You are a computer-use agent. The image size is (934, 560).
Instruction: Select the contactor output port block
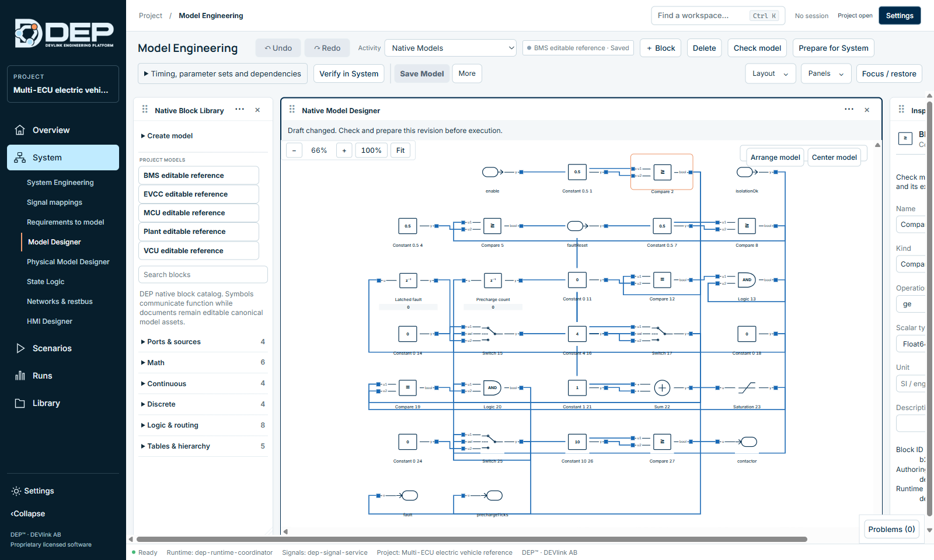point(748,442)
